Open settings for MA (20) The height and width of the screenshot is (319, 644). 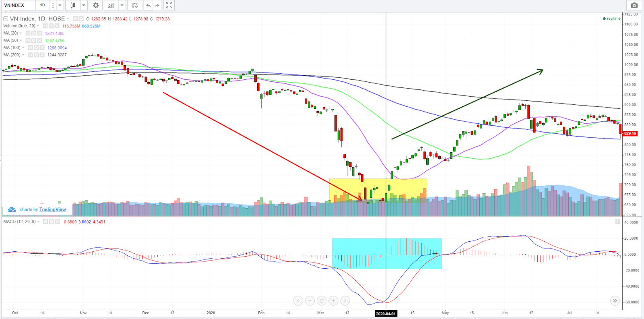pos(34,33)
